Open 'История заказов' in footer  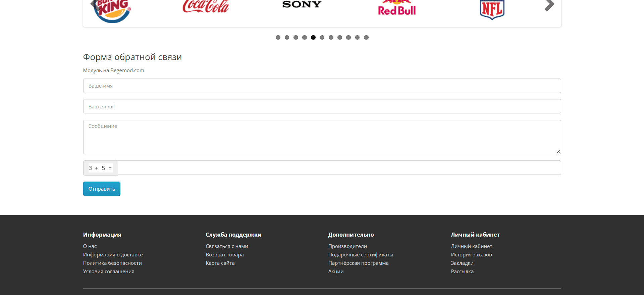point(471,255)
